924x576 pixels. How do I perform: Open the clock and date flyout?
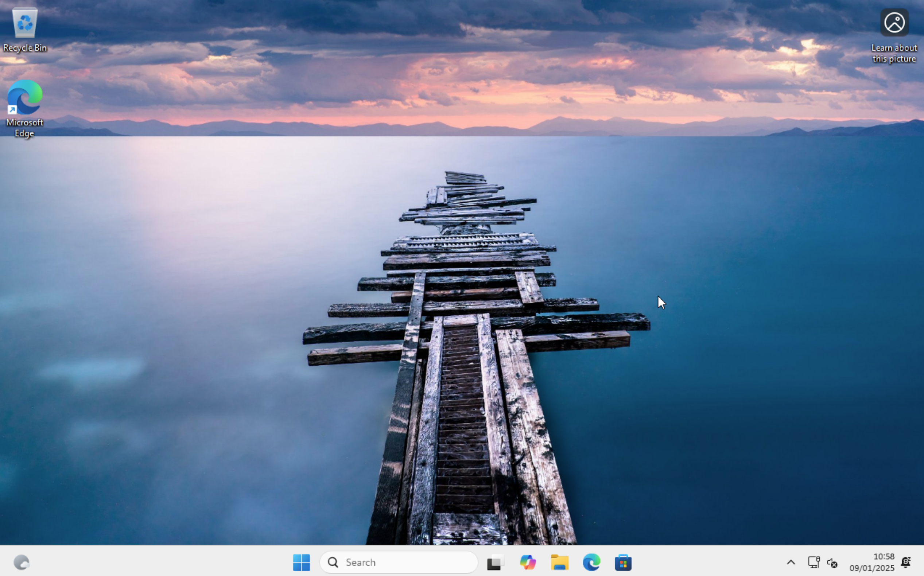coord(872,562)
